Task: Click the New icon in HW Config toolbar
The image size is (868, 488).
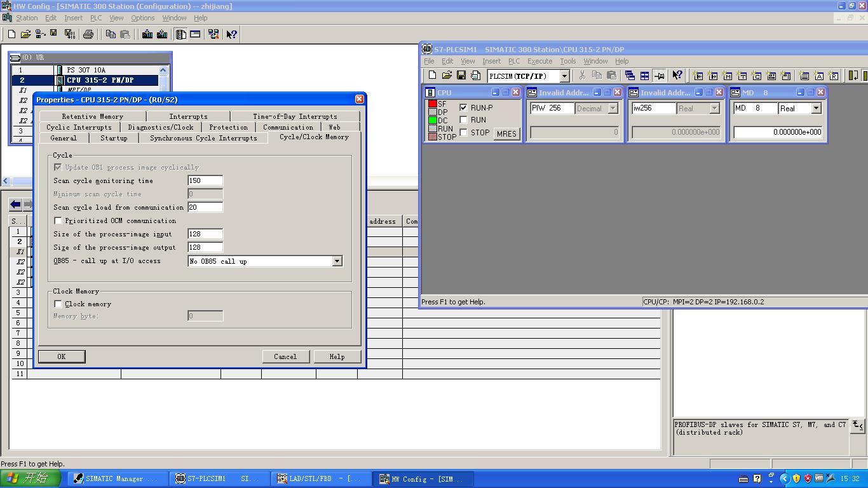Action: [x=11, y=34]
